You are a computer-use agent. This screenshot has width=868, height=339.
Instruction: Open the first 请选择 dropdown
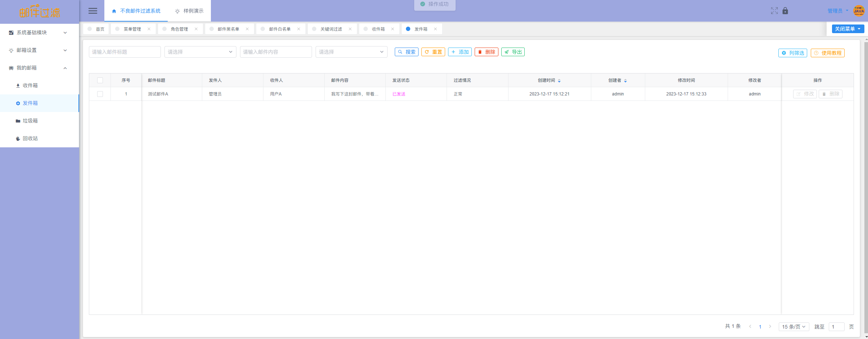(x=200, y=52)
